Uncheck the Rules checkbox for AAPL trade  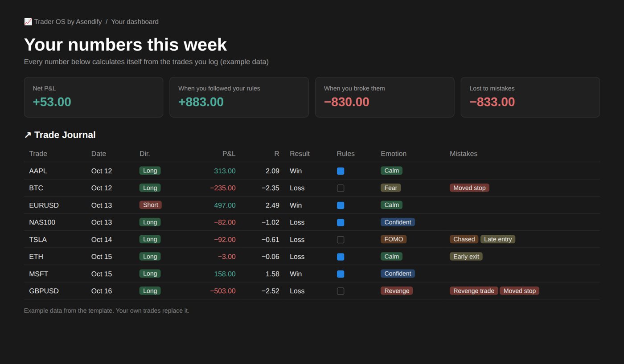click(x=341, y=171)
